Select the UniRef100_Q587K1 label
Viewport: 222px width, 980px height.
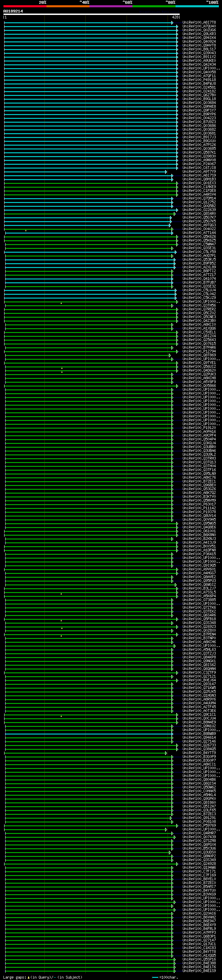coord(199,153)
